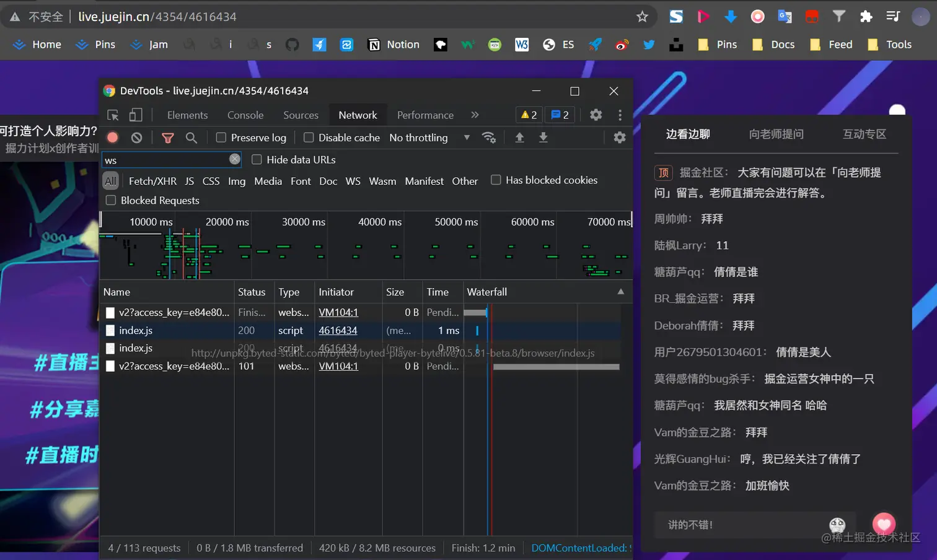The height and width of the screenshot is (560, 937).
Task: Filter requests by Fetch/XHR
Action: [x=152, y=181]
